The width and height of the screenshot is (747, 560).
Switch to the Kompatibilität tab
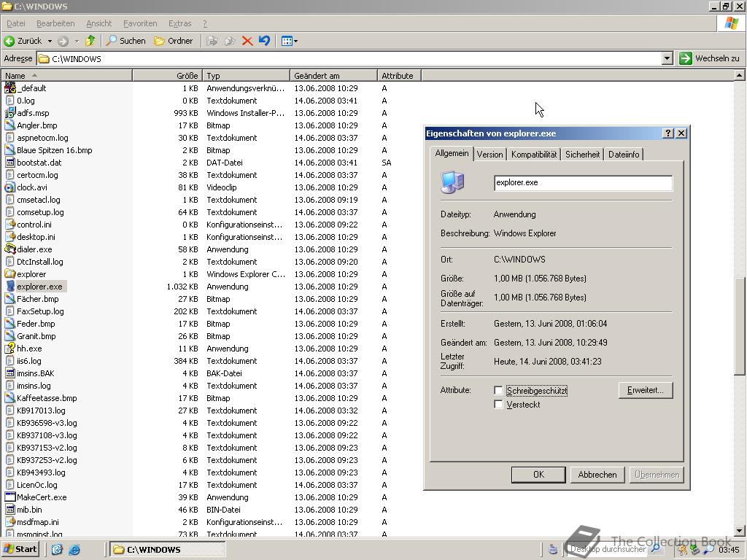[x=533, y=155]
